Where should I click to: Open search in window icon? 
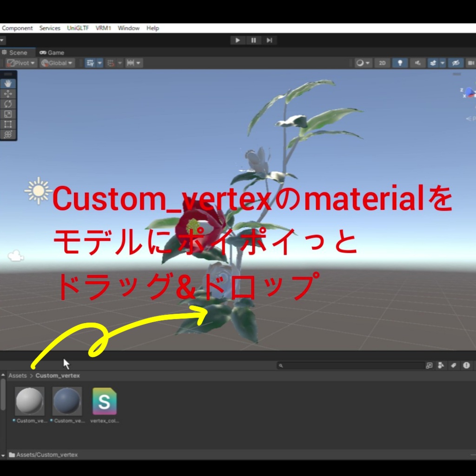429,365
